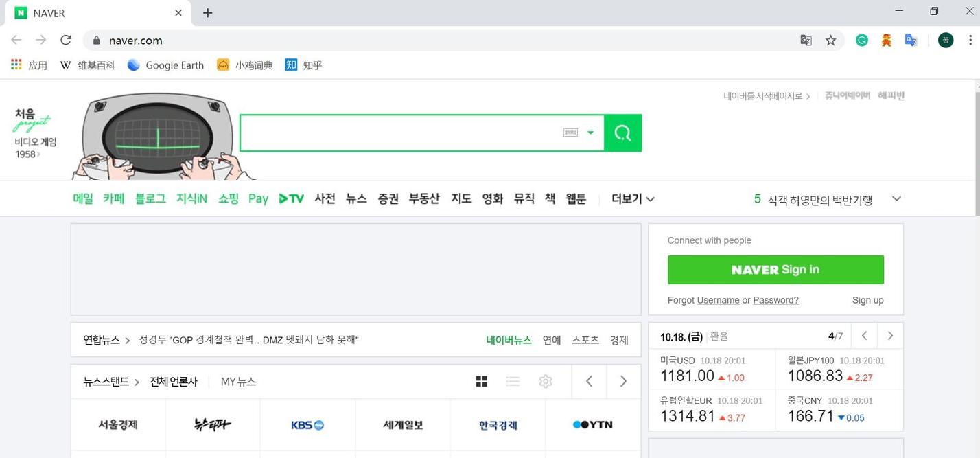Switch newsstand to list view icon
980x458 pixels.
click(513, 381)
